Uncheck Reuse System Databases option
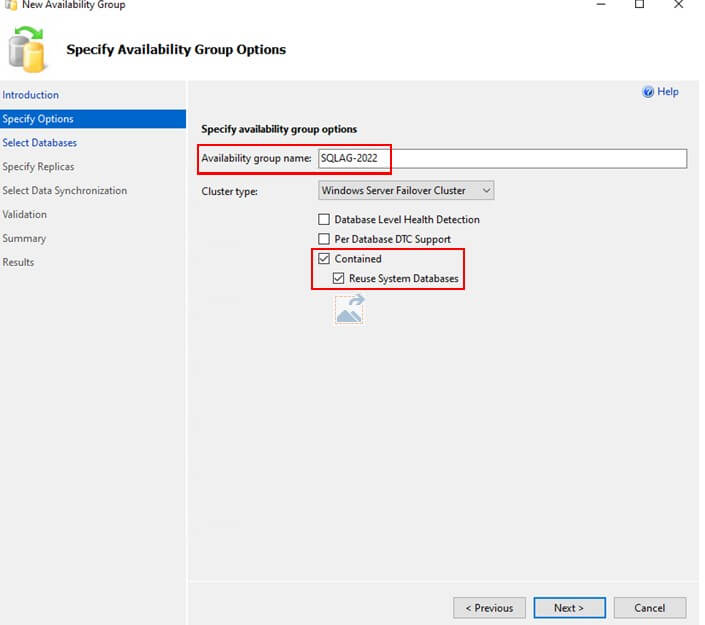 point(339,278)
